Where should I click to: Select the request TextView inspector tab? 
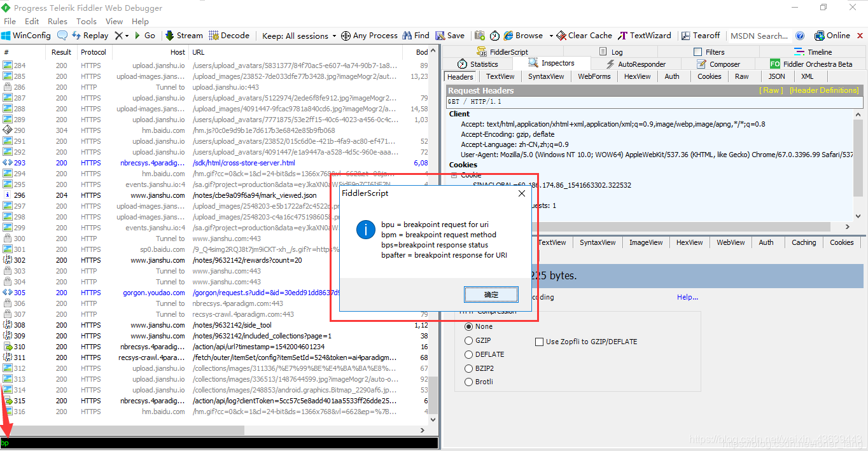point(500,76)
